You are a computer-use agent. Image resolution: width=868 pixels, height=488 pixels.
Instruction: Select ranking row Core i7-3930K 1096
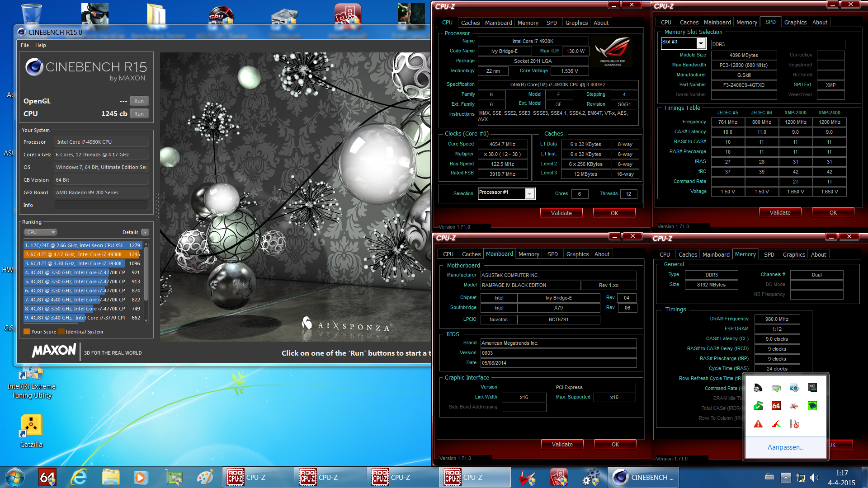pyautogui.click(x=83, y=263)
